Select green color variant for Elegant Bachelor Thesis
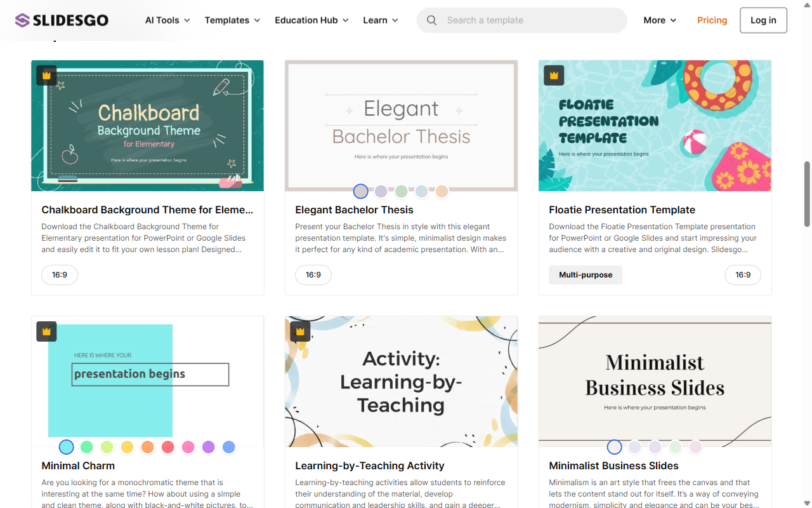This screenshot has height=508, width=812. [x=401, y=191]
